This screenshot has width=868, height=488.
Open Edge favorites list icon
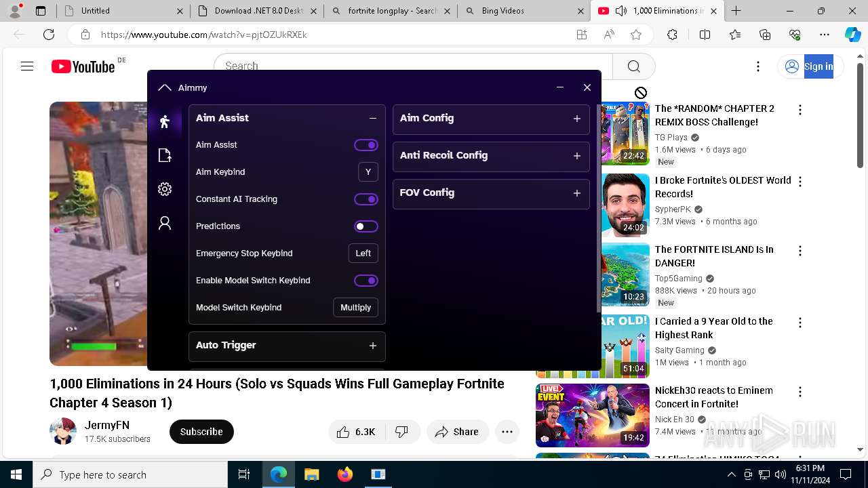click(735, 35)
